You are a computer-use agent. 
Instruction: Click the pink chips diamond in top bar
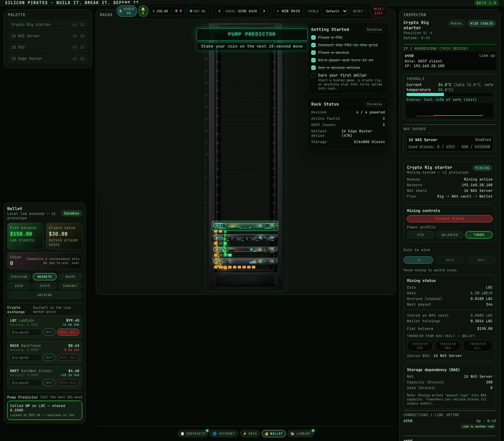pos(176,11)
